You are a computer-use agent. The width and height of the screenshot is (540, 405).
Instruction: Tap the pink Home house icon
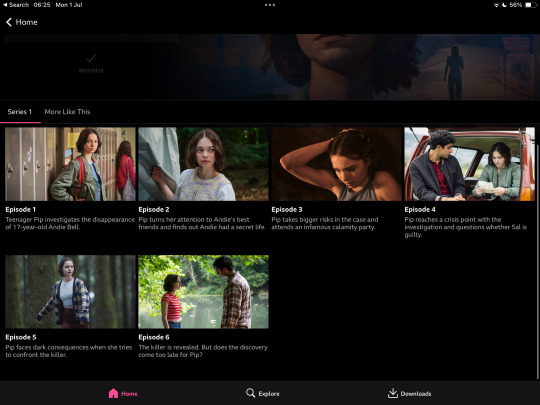[x=113, y=393]
